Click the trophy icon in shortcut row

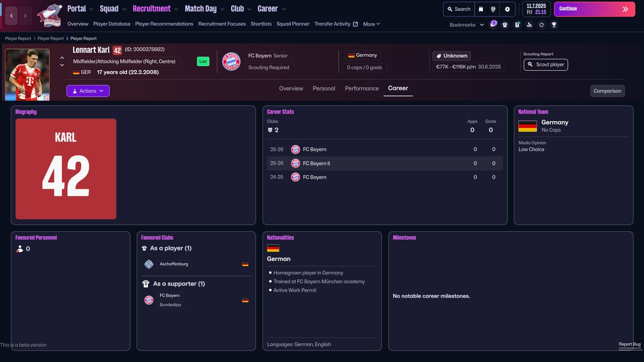[x=554, y=25]
